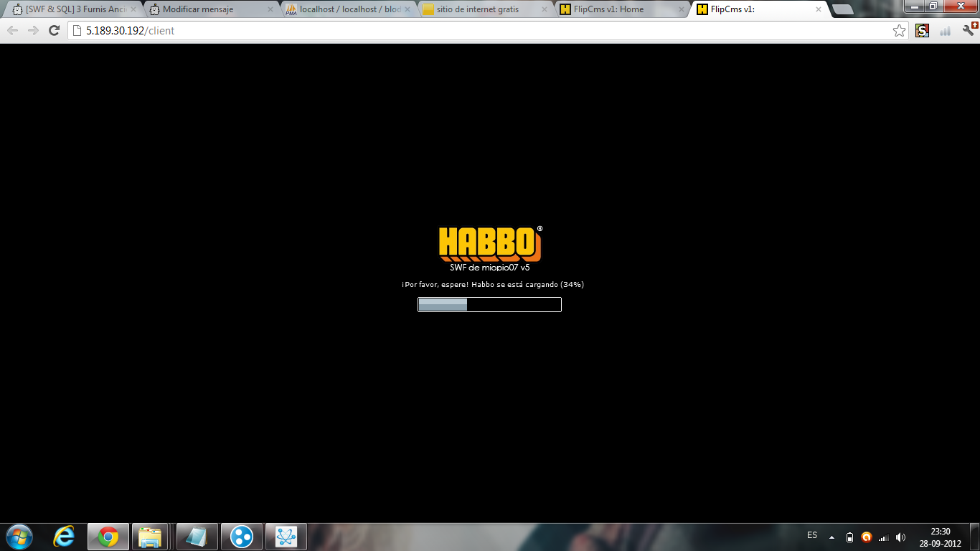Click the browser Back arrow
Image resolution: width=980 pixels, height=551 pixels.
[13, 30]
